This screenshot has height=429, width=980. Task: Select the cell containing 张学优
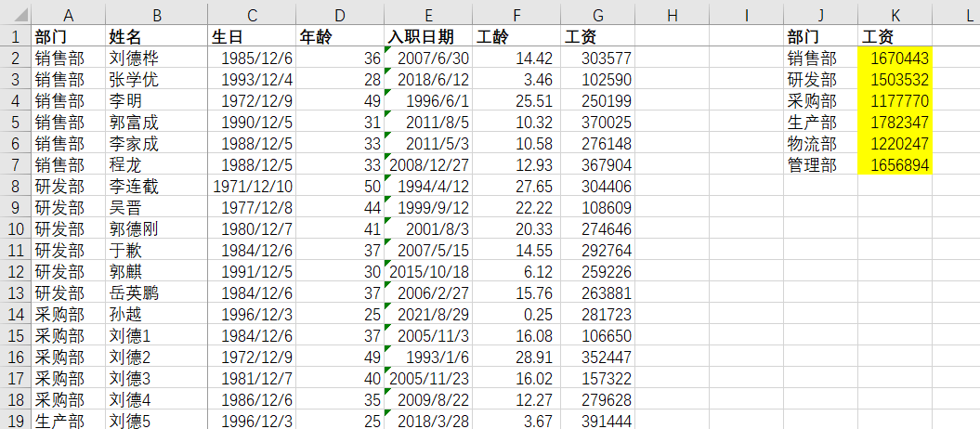[x=157, y=80]
